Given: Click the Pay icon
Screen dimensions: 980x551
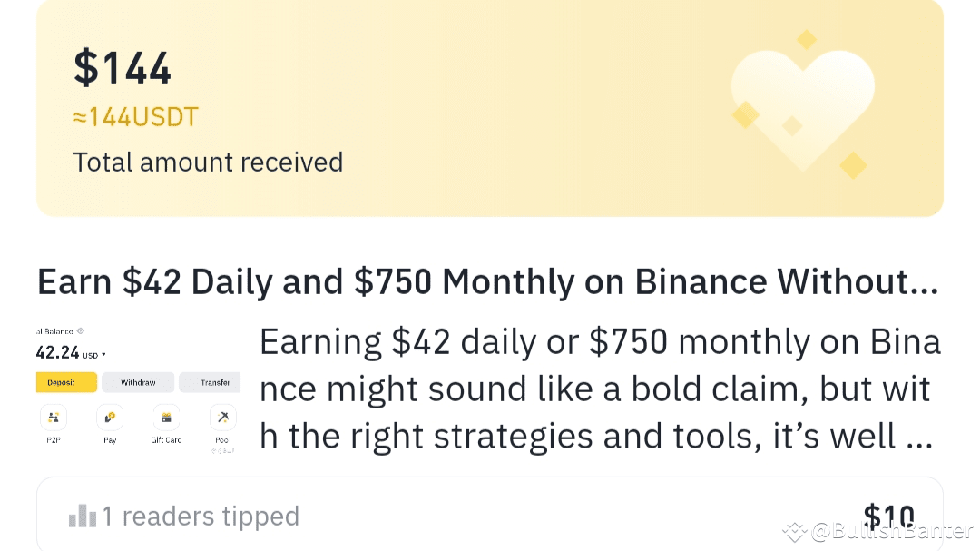Looking at the screenshot, I should tap(110, 418).
